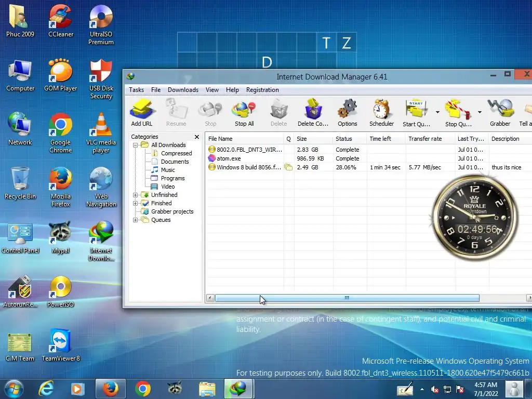Open the taskbar file explorer icon
Viewport: 532px width, 399px height.
pos(207,389)
